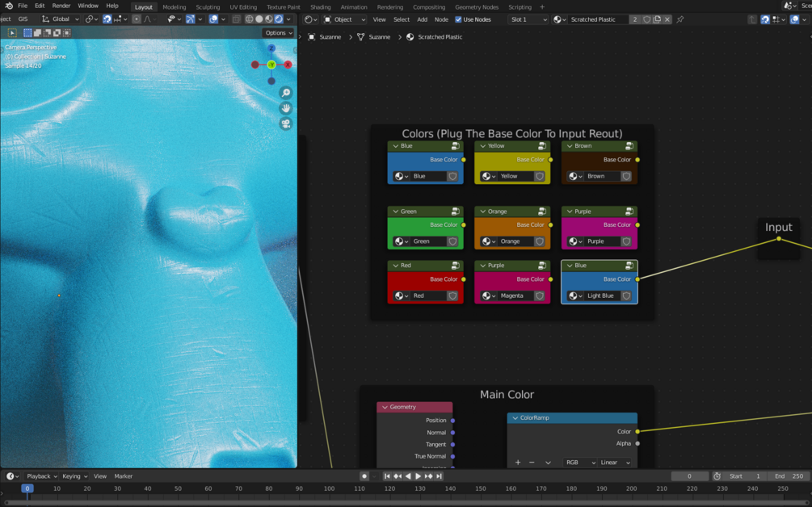The width and height of the screenshot is (812, 507).
Task: Toggle snapping magnet in 3D viewport header
Action: click(x=107, y=19)
